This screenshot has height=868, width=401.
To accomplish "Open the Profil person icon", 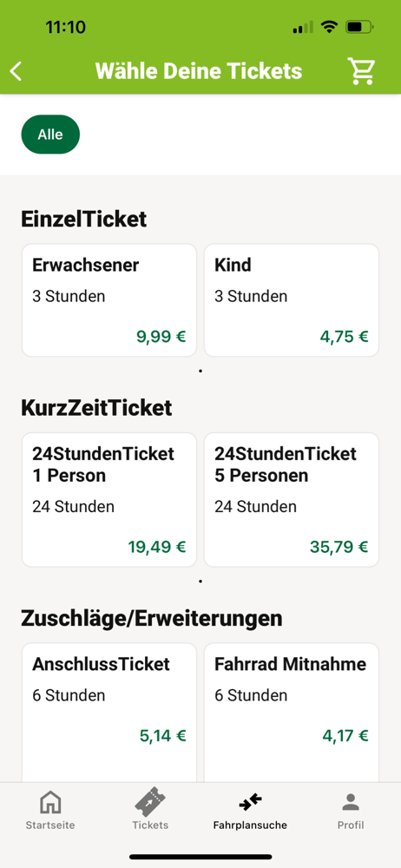I will [x=351, y=802].
